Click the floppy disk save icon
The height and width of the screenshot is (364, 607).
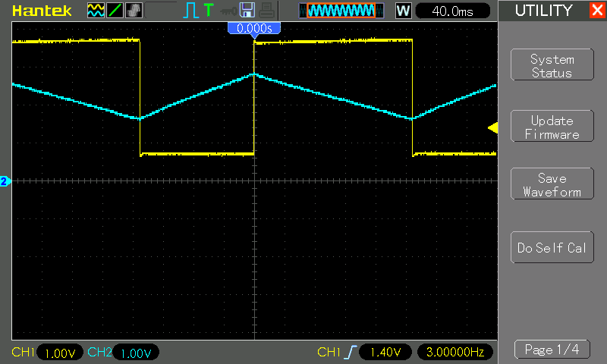pos(247,11)
